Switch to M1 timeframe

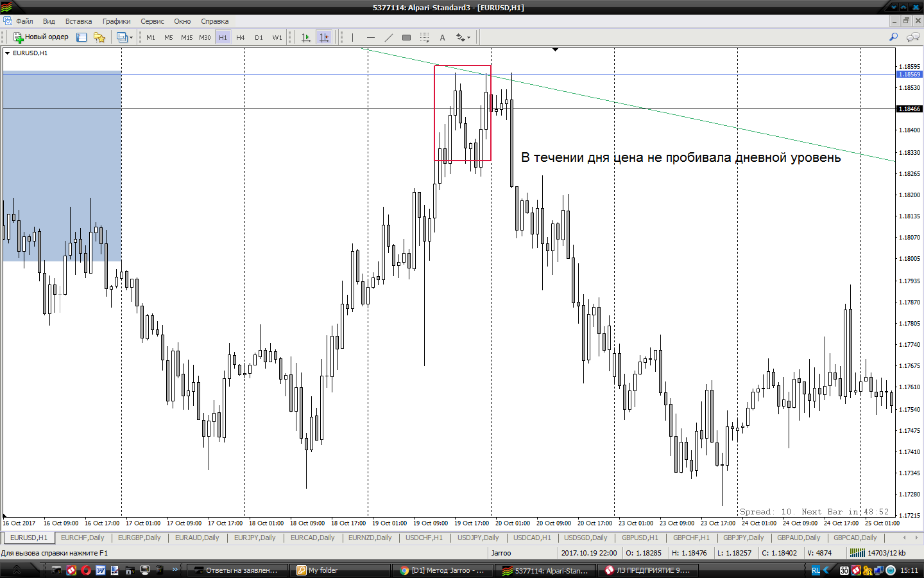[151, 37]
